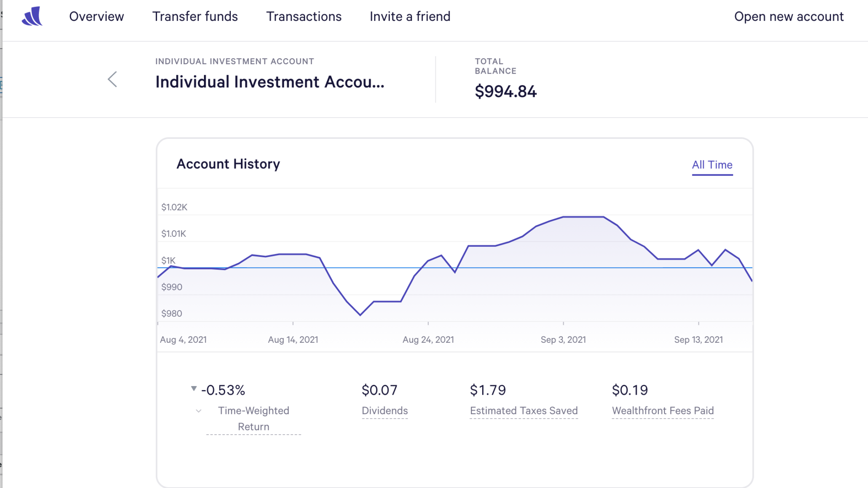Click the Sep 13, 2021 axis label
The width and height of the screenshot is (868, 488).
point(698,340)
